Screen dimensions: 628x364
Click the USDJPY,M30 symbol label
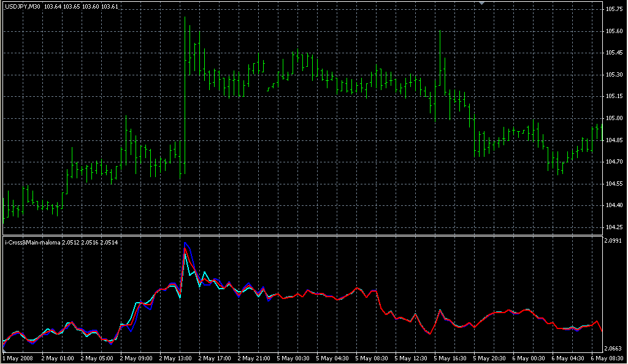22,7
